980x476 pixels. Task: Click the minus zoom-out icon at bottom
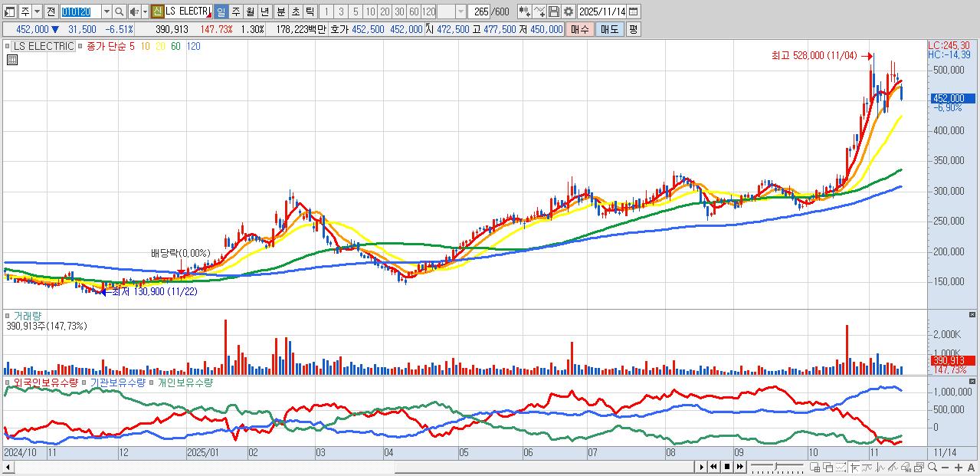coord(946,468)
